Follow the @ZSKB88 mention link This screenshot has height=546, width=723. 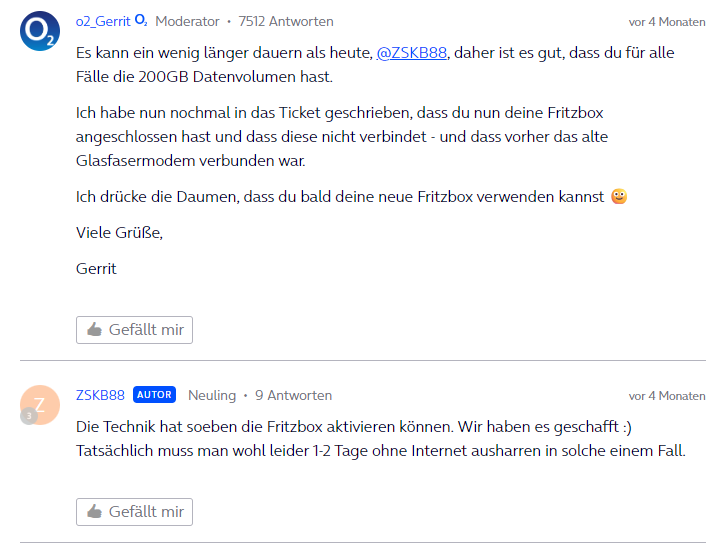(411, 53)
